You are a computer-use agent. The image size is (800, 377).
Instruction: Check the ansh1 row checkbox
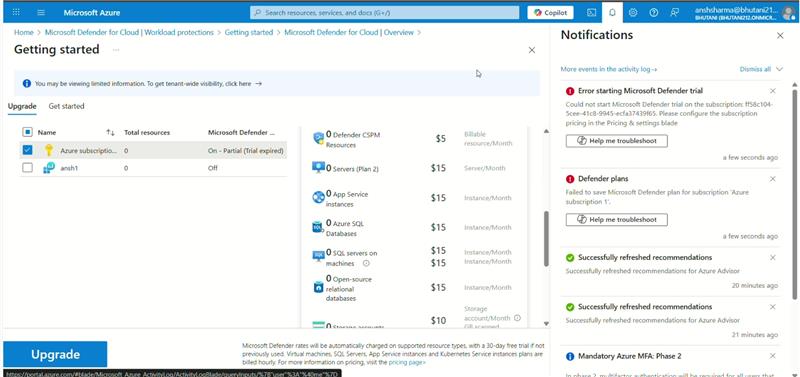28,168
